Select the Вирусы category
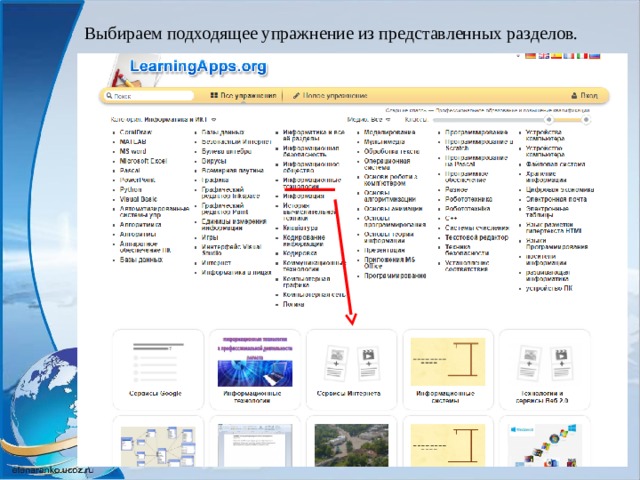The image size is (640, 480). [214, 161]
